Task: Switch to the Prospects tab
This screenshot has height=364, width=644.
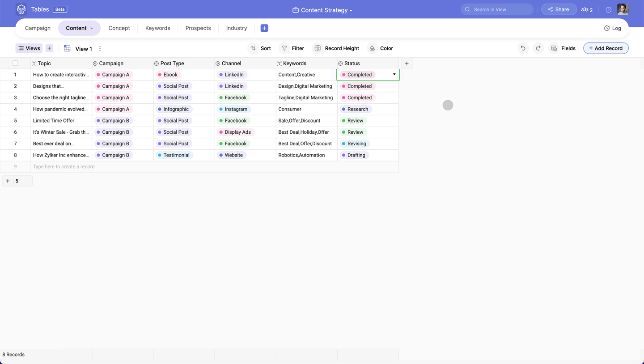Action: click(198, 28)
